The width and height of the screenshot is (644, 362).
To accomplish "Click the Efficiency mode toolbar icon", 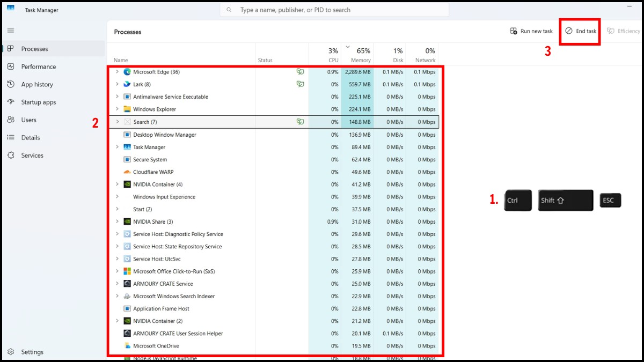I will click(x=623, y=31).
